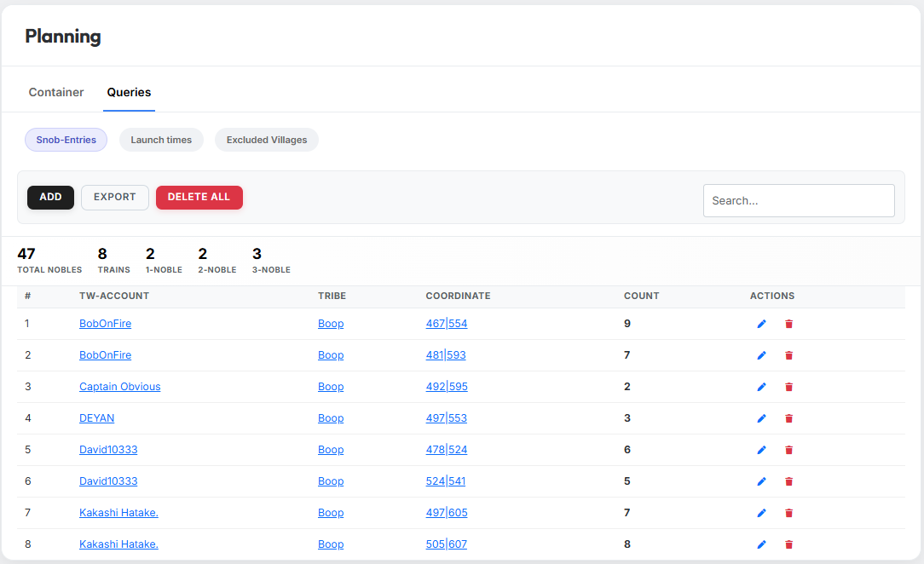The height and width of the screenshot is (564, 924).
Task: Open coordinate 505|607 link
Action: pyautogui.click(x=447, y=544)
